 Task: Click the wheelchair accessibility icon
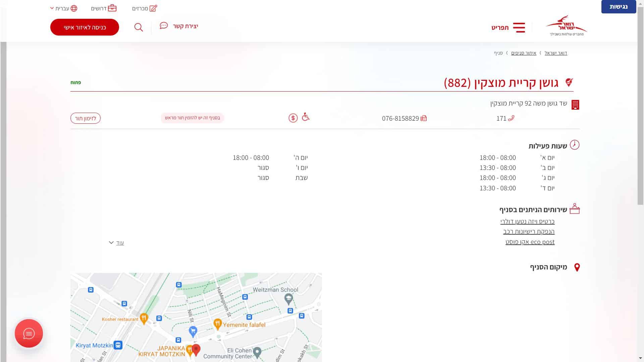306,117
